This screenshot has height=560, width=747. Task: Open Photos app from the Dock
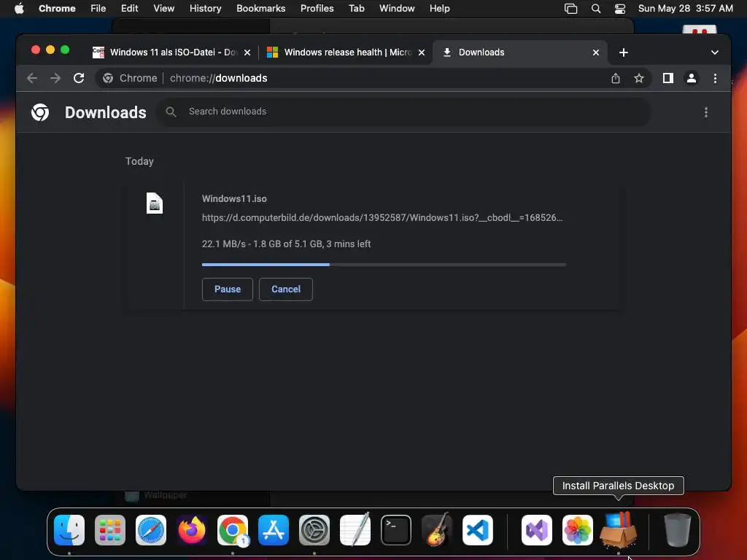coord(578,529)
